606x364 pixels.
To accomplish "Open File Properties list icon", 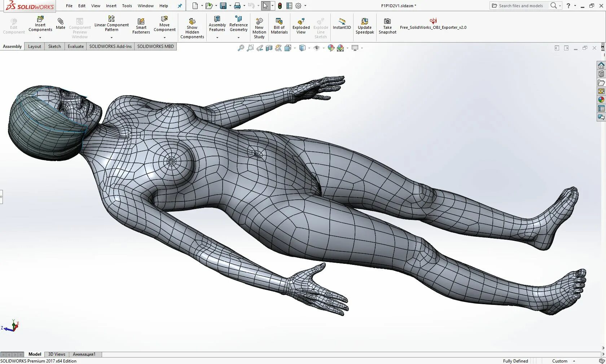I will tap(289, 6).
